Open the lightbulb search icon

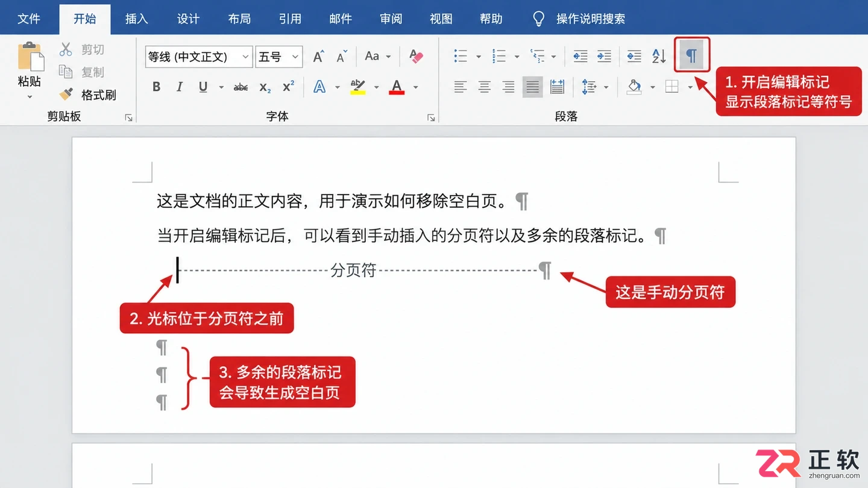[x=539, y=19]
